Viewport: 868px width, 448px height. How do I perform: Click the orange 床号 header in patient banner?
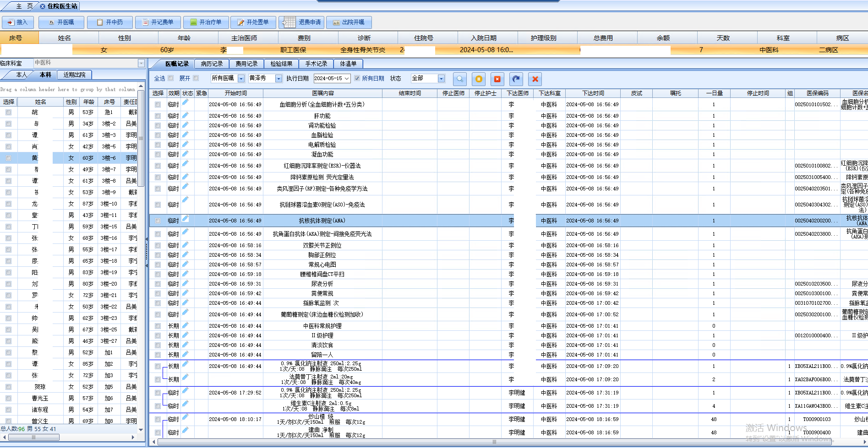(x=19, y=38)
